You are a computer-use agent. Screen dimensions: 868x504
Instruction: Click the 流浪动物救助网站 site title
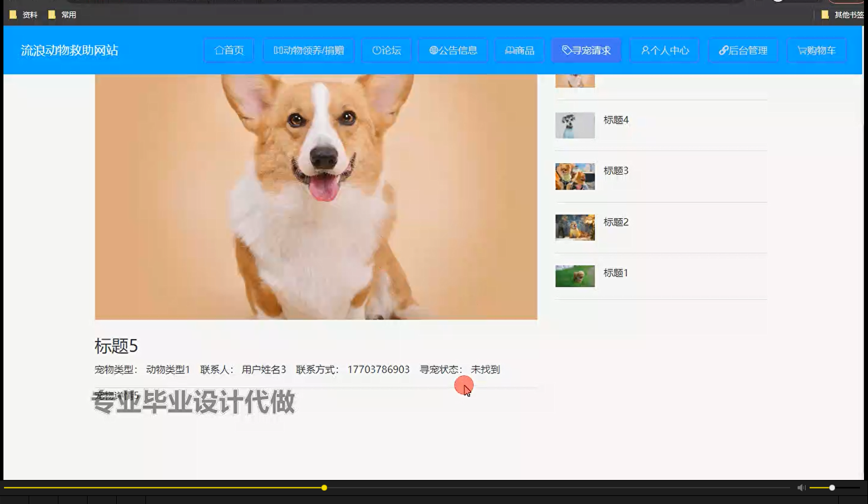[70, 50]
